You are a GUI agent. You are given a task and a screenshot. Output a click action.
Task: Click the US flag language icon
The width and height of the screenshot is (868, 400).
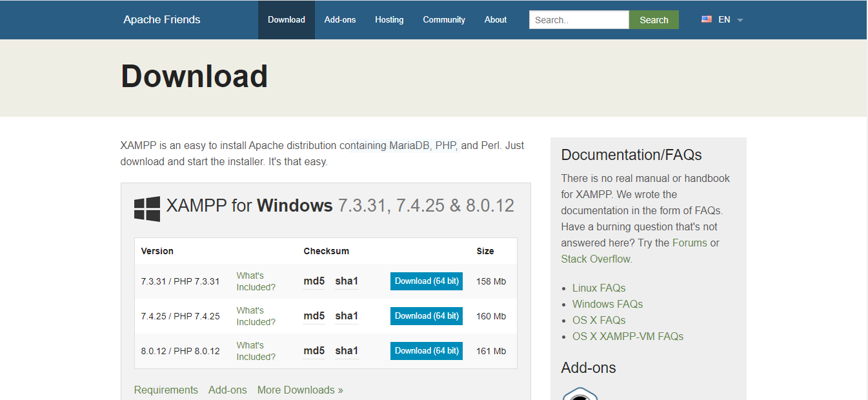(x=707, y=19)
